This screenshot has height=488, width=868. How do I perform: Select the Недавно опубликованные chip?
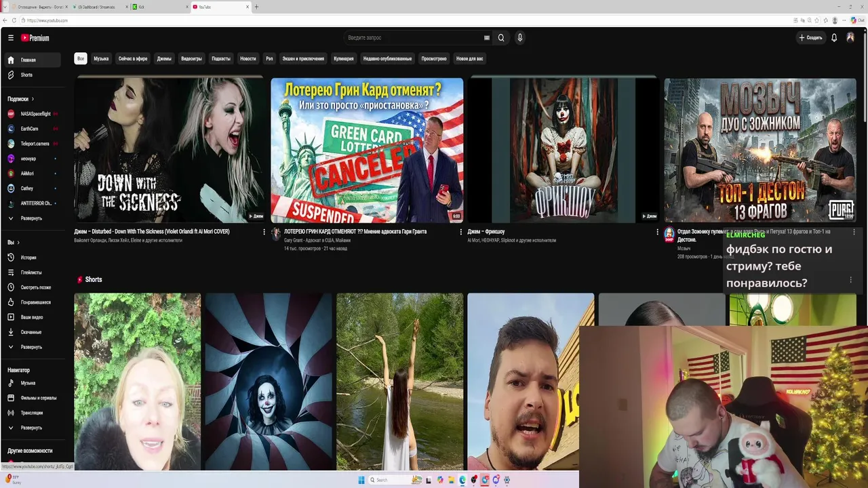[387, 59]
